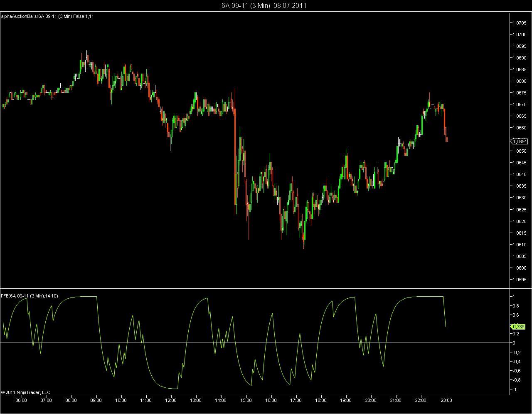Click the 1,0675 price axis label
The image size is (532, 414).
(x=520, y=93)
